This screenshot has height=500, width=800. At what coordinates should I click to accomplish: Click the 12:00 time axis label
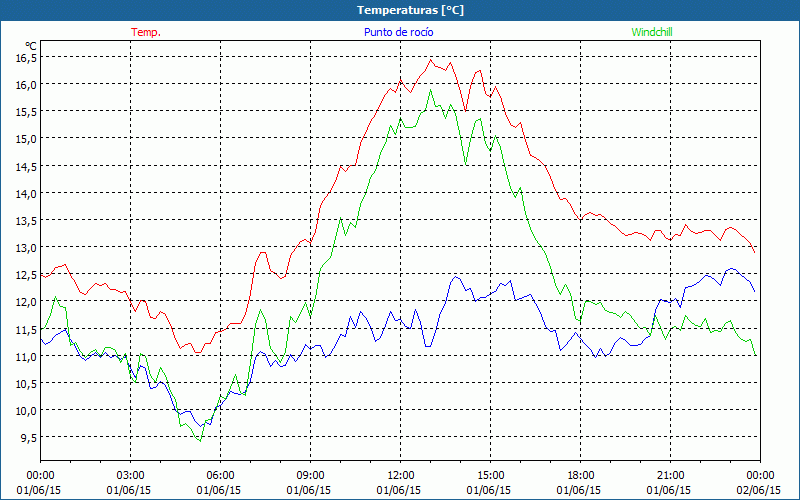[x=401, y=476]
